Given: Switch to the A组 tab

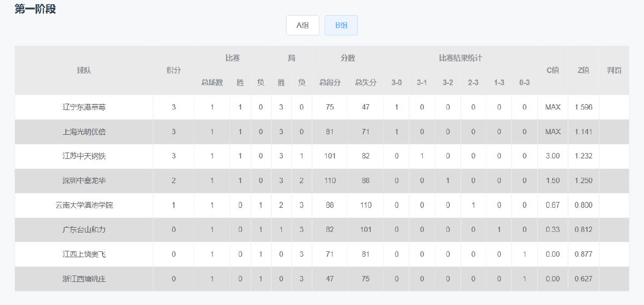Looking at the screenshot, I should 303,25.
